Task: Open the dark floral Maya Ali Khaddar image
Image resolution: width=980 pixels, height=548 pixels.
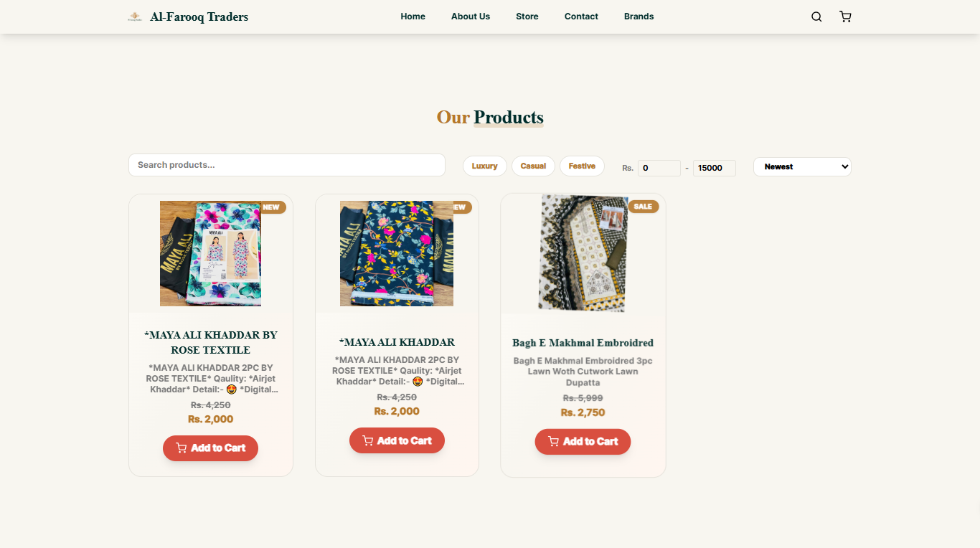Action: point(397,253)
